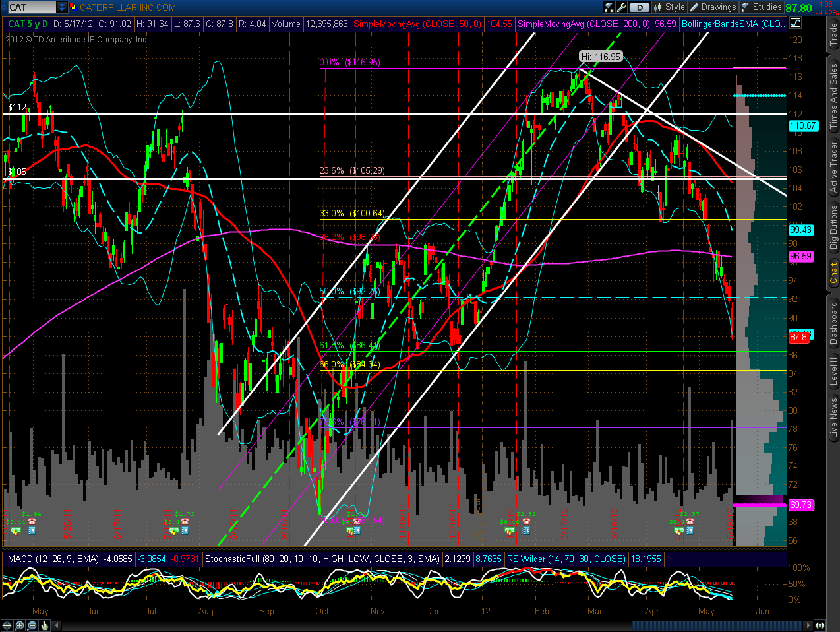Image resolution: width=840 pixels, height=632 pixels.
Task: Click the $2.37 earnings phone icon
Action: [690, 521]
